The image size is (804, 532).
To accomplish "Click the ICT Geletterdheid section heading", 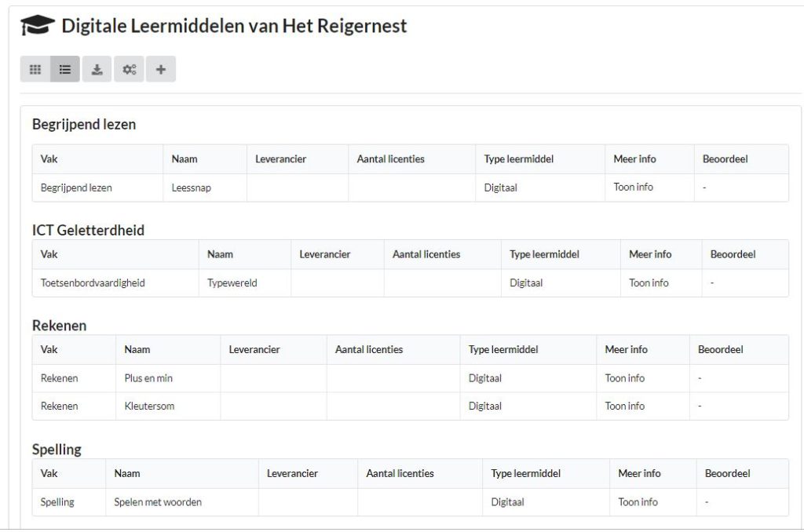I will [x=88, y=230].
